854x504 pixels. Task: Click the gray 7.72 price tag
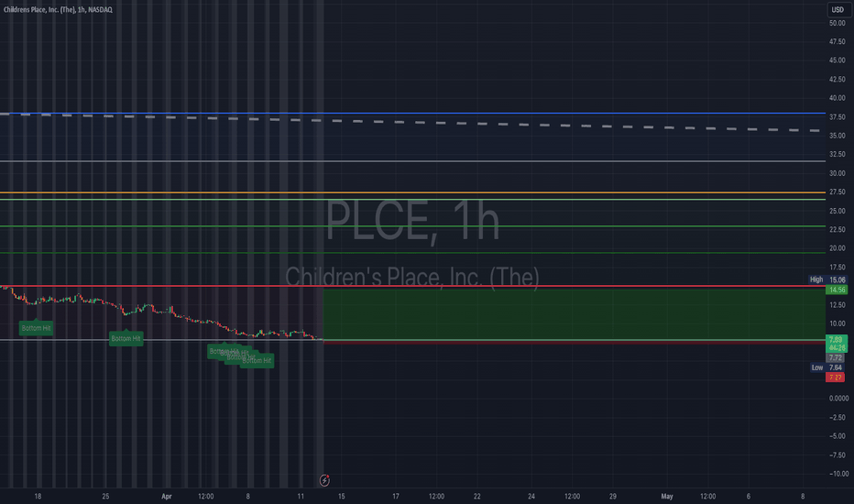(x=836, y=358)
